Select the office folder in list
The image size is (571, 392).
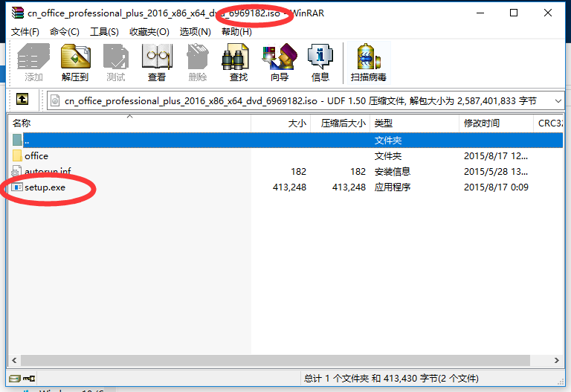(36, 156)
